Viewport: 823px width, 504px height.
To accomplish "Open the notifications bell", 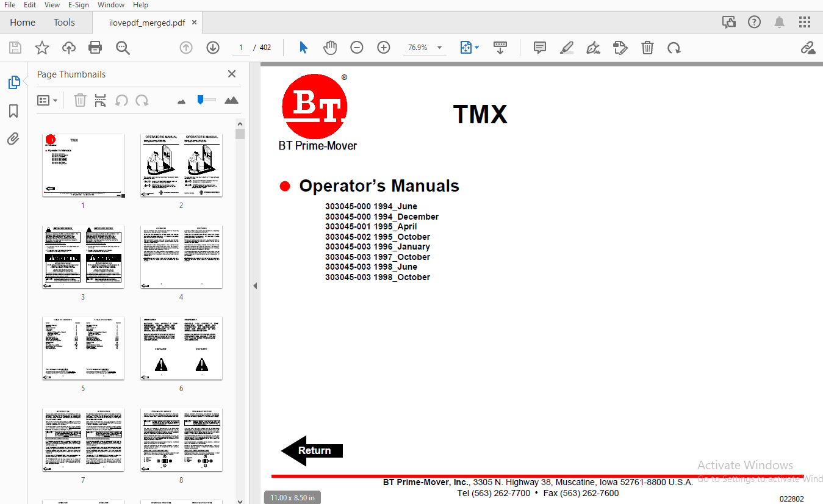I will coord(780,23).
